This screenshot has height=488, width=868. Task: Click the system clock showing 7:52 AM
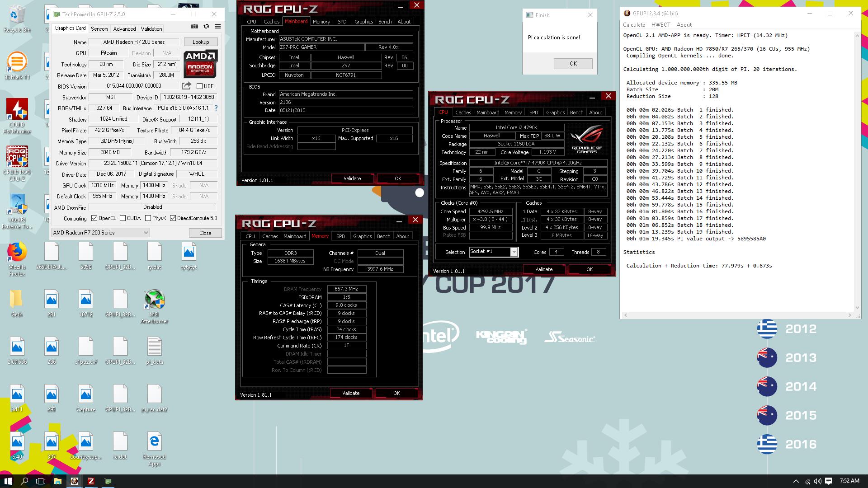[x=849, y=481]
